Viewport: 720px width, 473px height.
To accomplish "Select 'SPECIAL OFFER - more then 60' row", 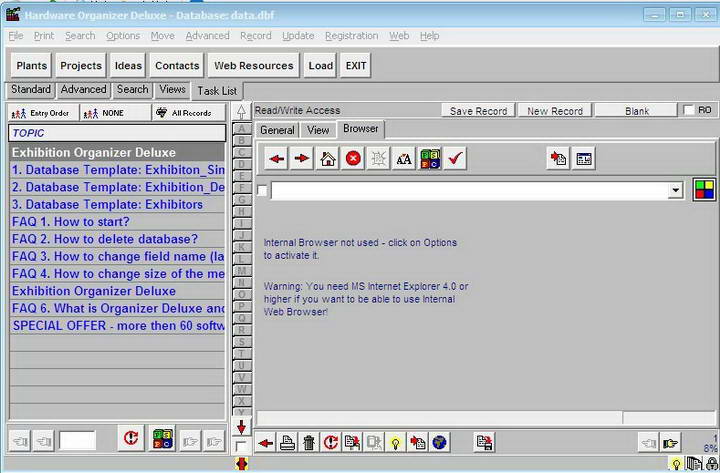I will click(117, 326).
